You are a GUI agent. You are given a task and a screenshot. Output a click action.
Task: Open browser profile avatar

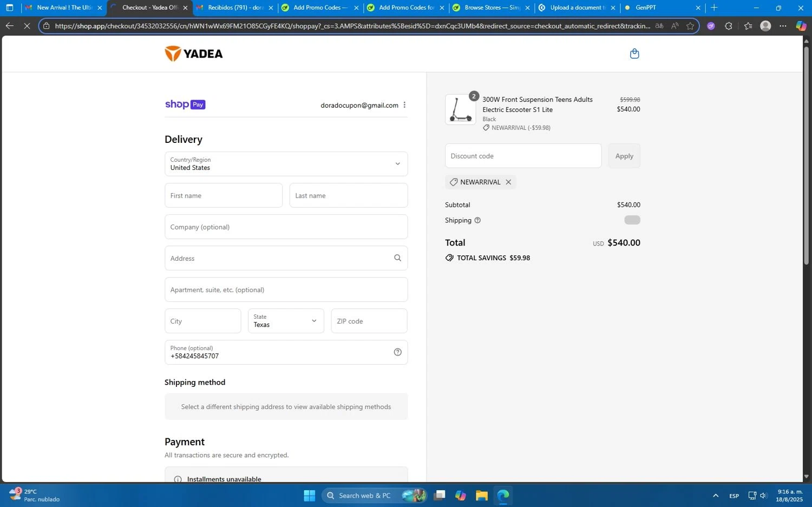point(765,26)
